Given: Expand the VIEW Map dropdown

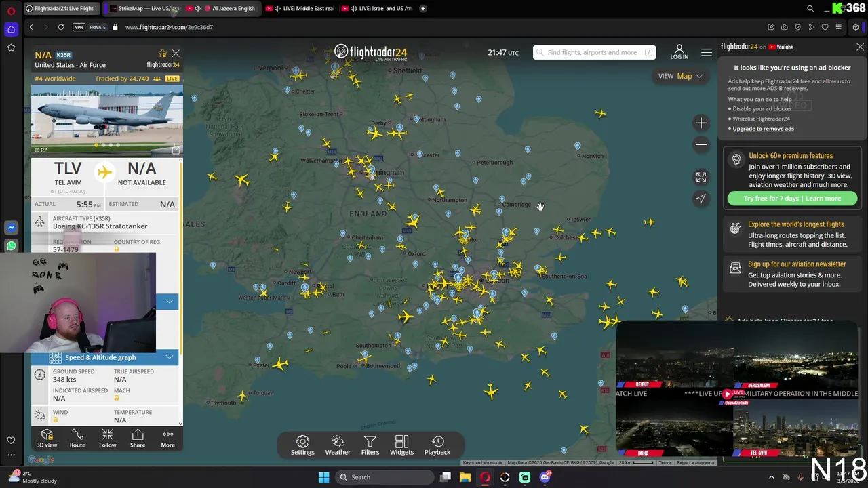Looking at the screenshot, I should [680, 76].
